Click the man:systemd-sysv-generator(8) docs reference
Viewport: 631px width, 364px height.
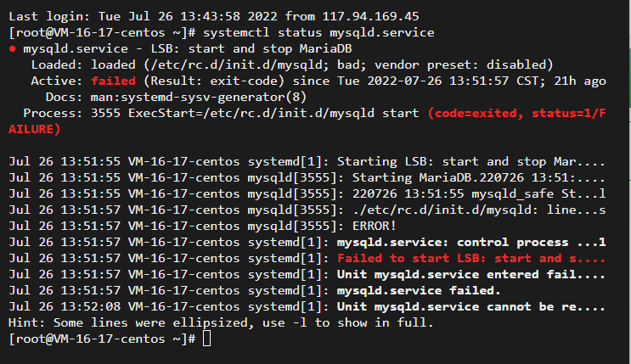point(199,97)
